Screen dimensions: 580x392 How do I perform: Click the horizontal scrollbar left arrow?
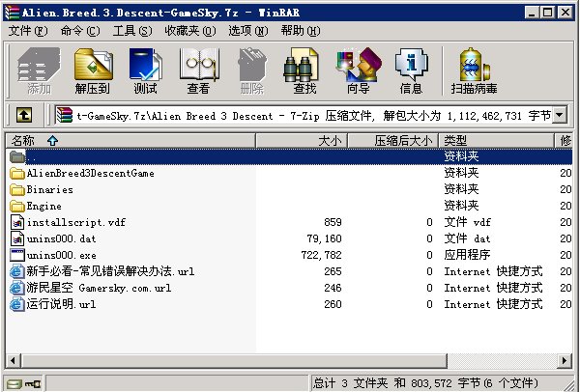click(x=13, y=360)
